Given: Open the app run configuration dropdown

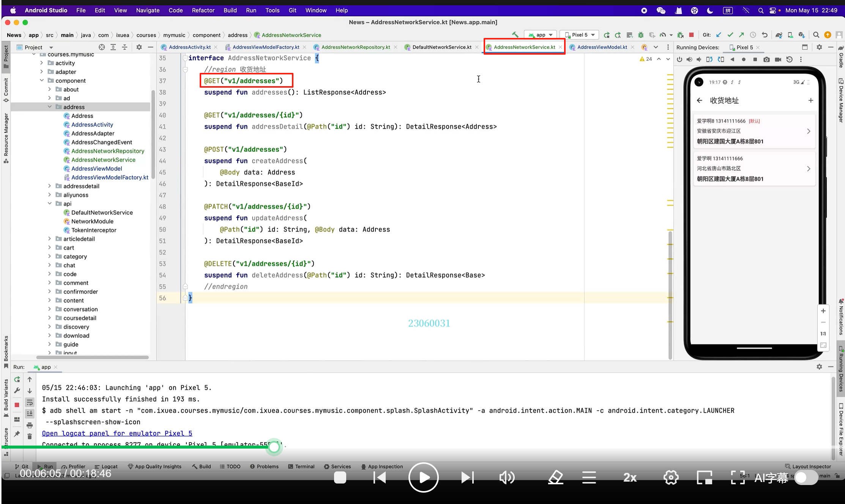Looking at the screenshot, I should pyautogui.click(x=541, y=35).
